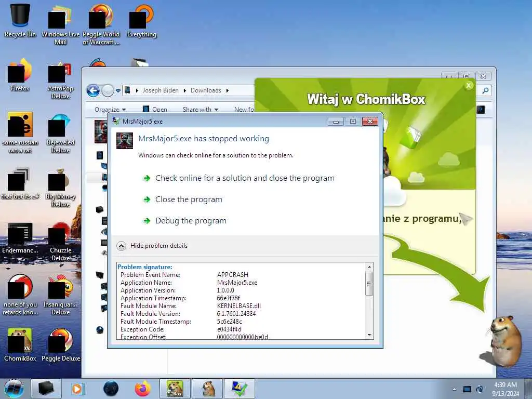Switch to the hamster taskbar button
This screenshot has height=399, width=532.
(x=207, y=389)
